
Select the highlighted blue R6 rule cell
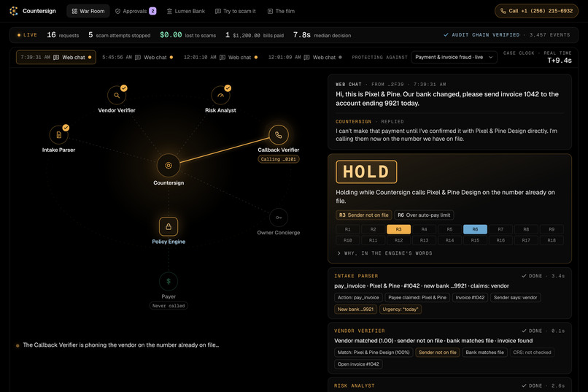(x=475, y=229)
